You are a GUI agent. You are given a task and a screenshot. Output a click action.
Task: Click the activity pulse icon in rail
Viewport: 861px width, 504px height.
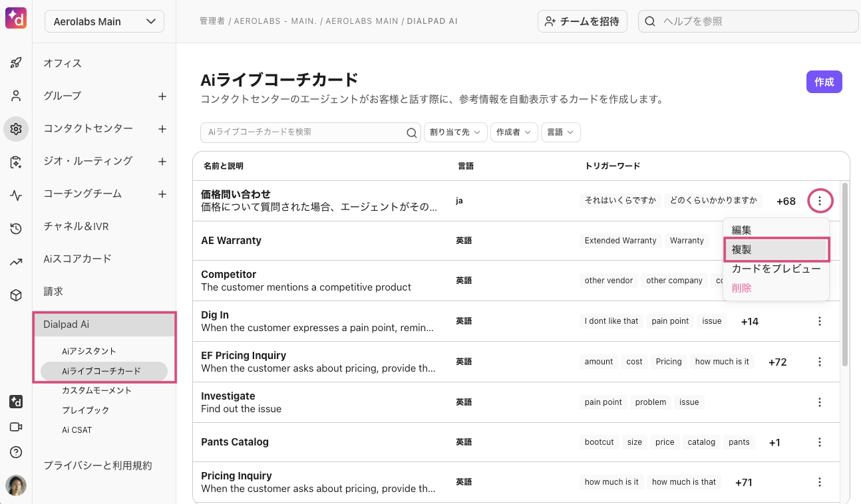16,195
